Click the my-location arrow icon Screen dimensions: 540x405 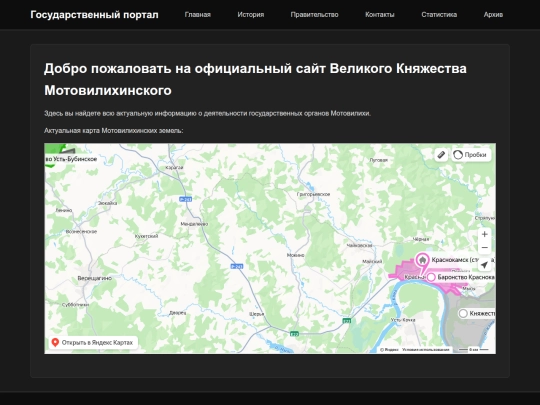pyautogui.click(x=485, y=265)
